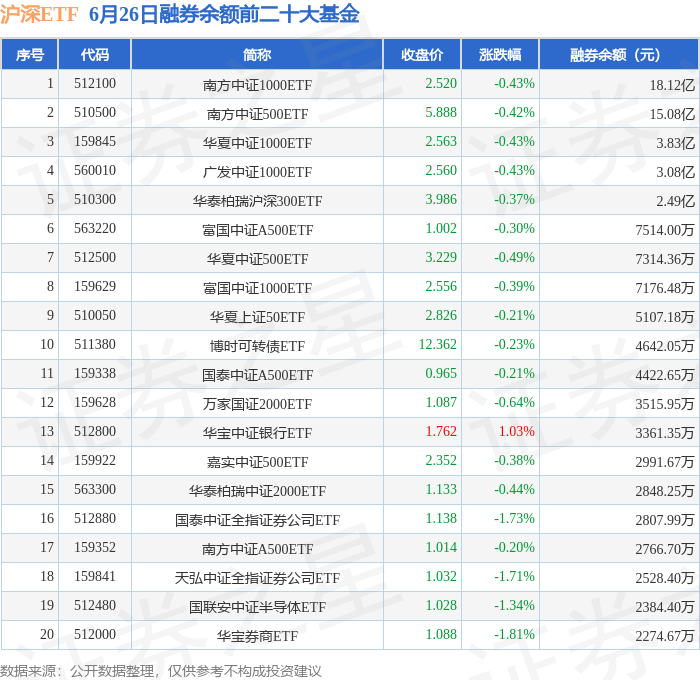Select the 国联安中证半导体ETF name
Image resolution: width=700 pixels, height=680 pixels.
[257, 607]
